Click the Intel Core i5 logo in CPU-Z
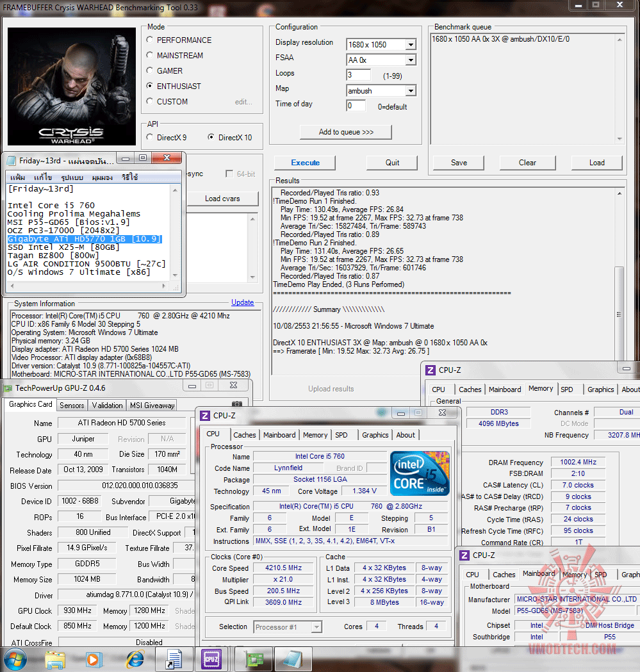The height and width of the screenshot is (672, 640). (x=420, y=474)
